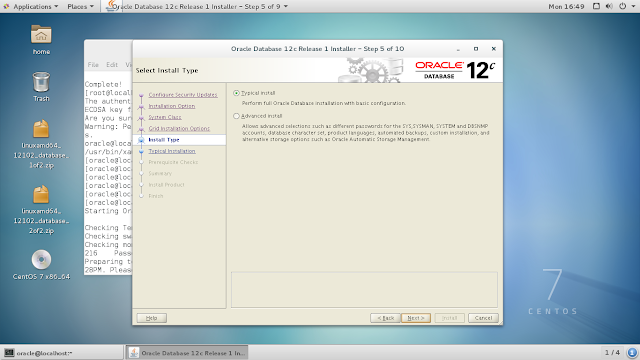Click the 'Complete!' line in the terminal

point(103,84)
